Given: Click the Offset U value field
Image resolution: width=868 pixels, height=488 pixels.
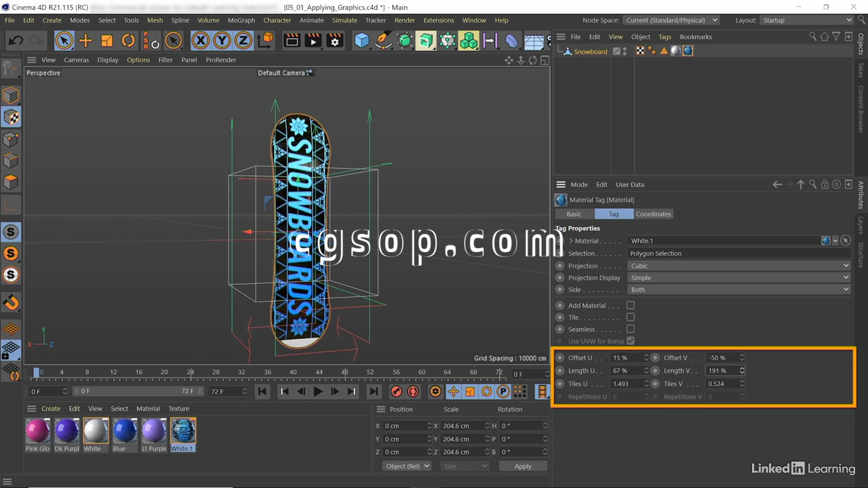Looking at the screenshot, I should pos(625,358).
